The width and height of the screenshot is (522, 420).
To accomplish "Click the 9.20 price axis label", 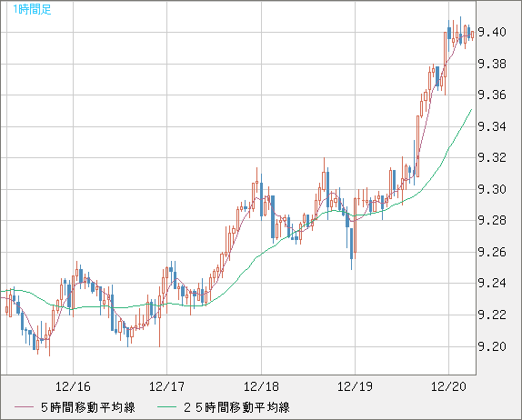I will pyautogui.click(x=492, y=346).
